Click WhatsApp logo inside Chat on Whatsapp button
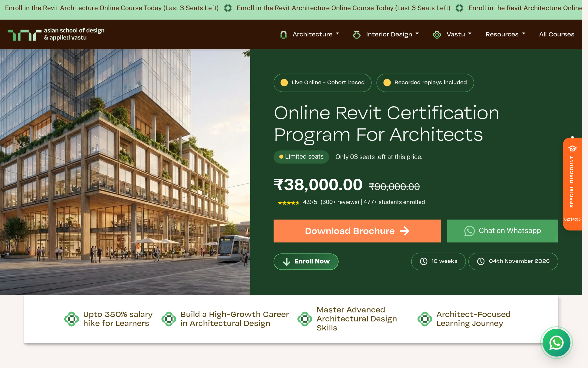The image size is (588, 368). [469, 231]
